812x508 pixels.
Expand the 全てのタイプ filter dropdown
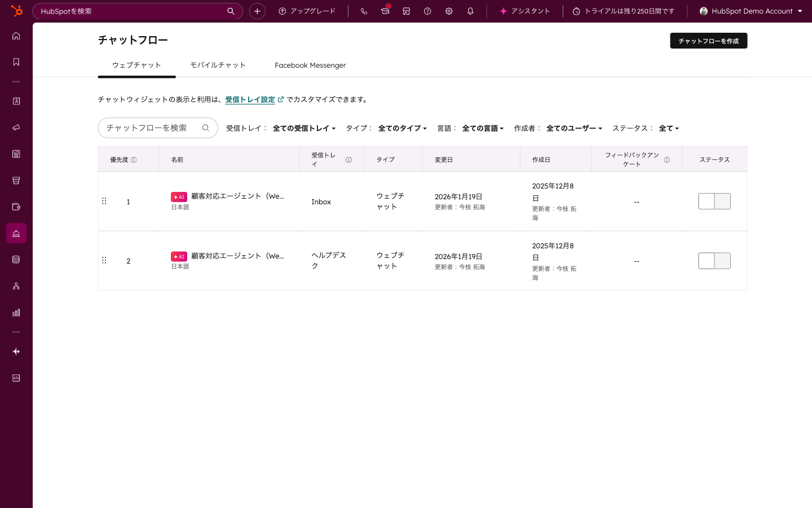[402, 129]
